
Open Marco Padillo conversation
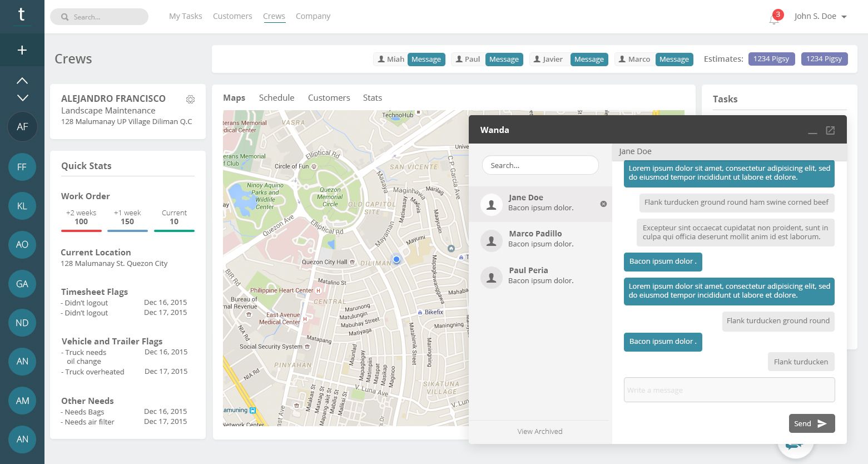[x=540, y=239]
